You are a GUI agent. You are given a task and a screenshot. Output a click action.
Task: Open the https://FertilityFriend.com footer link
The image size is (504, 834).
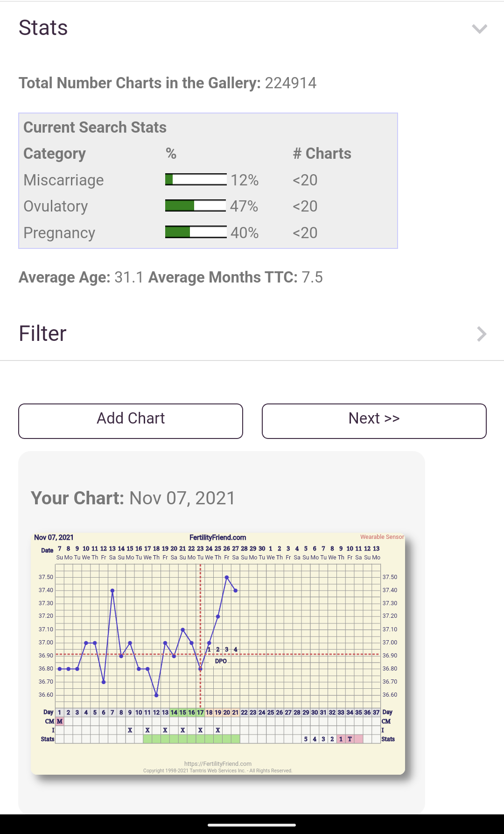pyautogui.click(x=217, y=764)
